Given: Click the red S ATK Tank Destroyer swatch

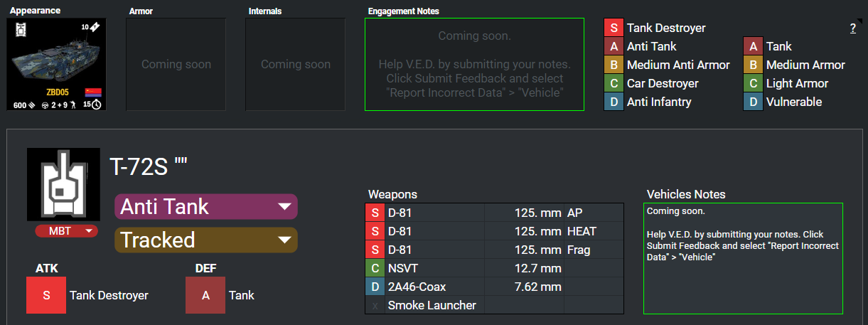Looking at the screenshot, I should (45, 295).
